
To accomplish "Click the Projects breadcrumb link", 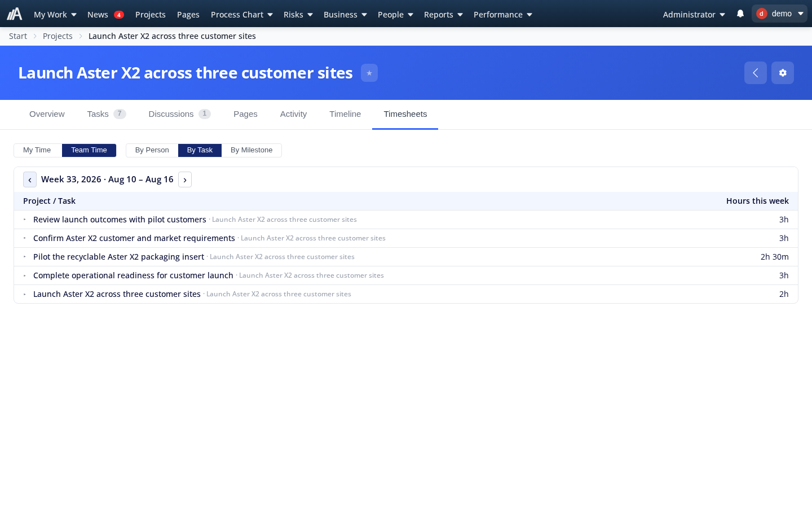I will tap(58, 36).
